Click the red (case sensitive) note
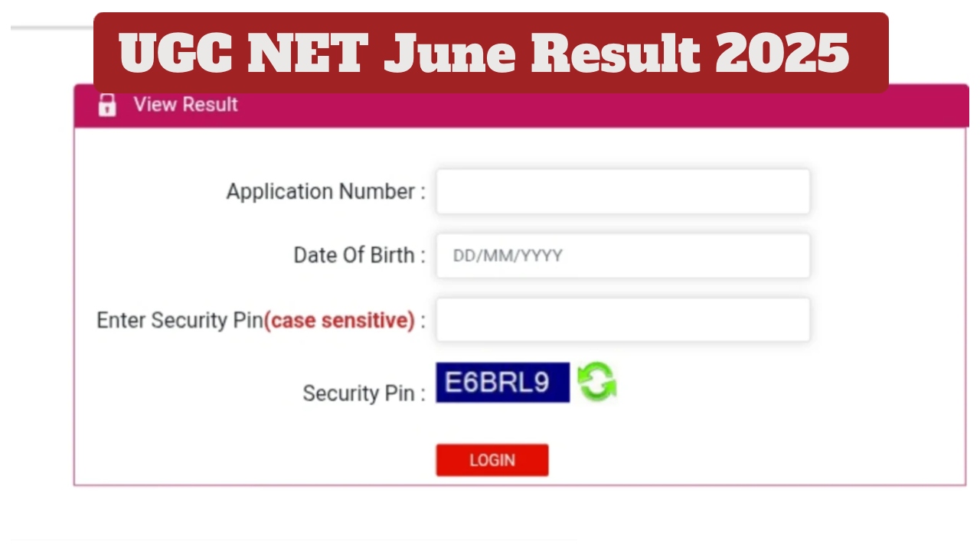980x551 pixels. [x=339, y=320]
